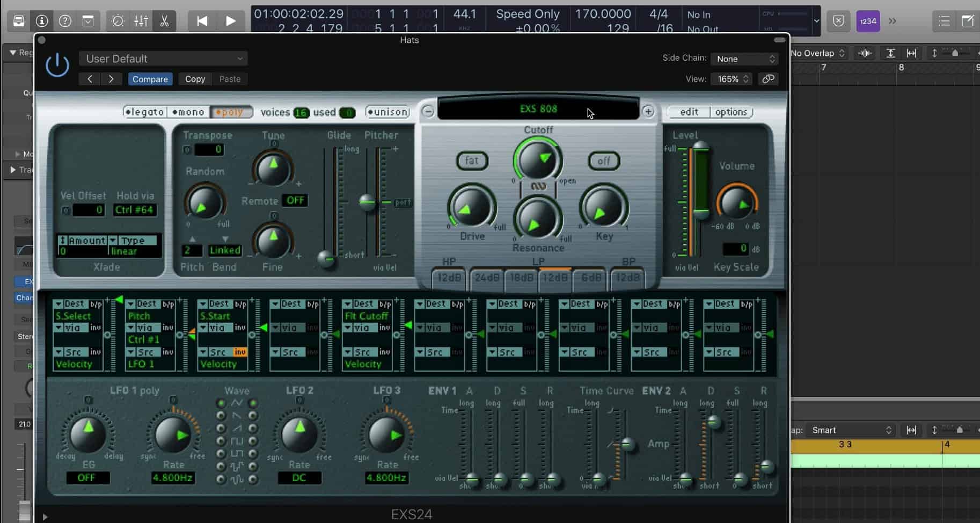Open the List Editors icon
Screen dimensions: 980x523
point(944,21)
